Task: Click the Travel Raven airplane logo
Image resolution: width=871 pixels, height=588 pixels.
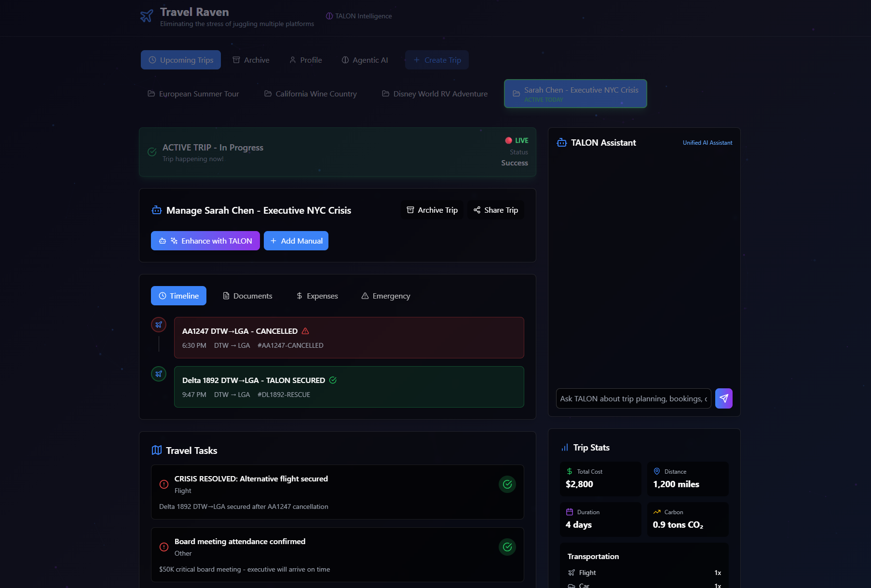Action: coord(147,16)
